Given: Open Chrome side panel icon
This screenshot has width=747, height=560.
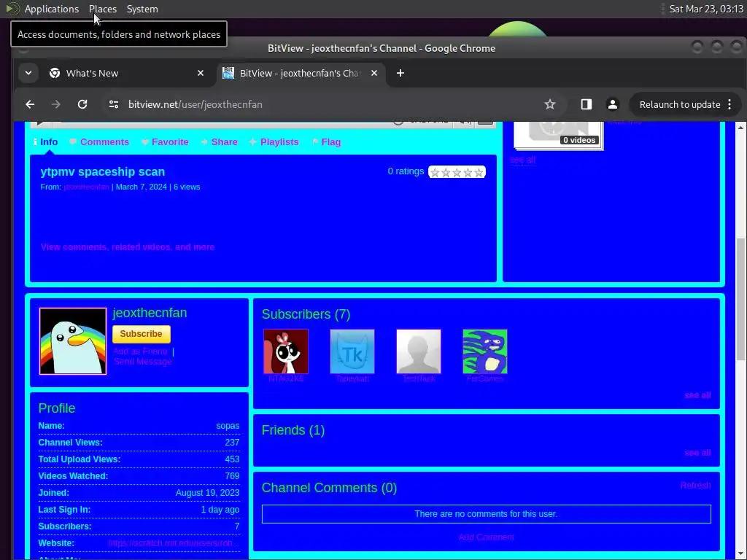Looking at the screenshot, I should [x=586, y=104].
